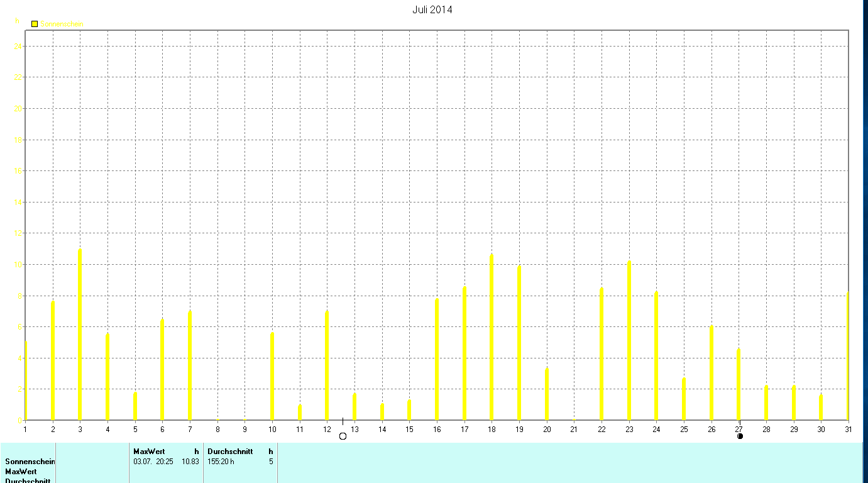This screenshot has height=483, width=868.
Task: Click the Durchschnitt row label at the bottom left
Action: point(28,480)
